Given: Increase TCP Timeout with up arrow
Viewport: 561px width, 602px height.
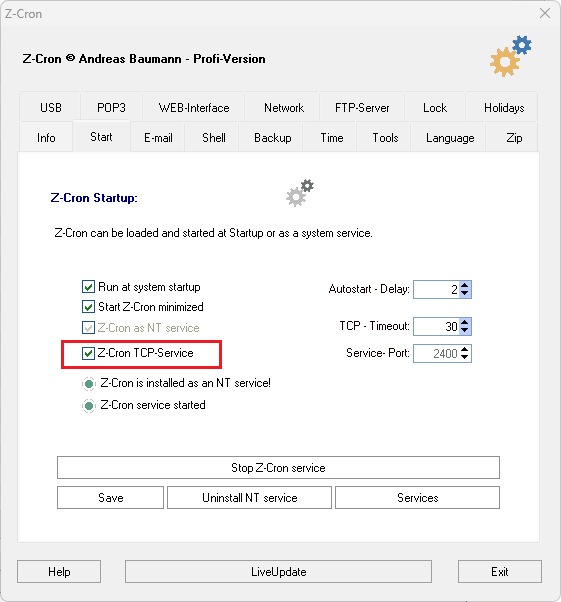Looking at the screenshot, I should tap(465, 322).
